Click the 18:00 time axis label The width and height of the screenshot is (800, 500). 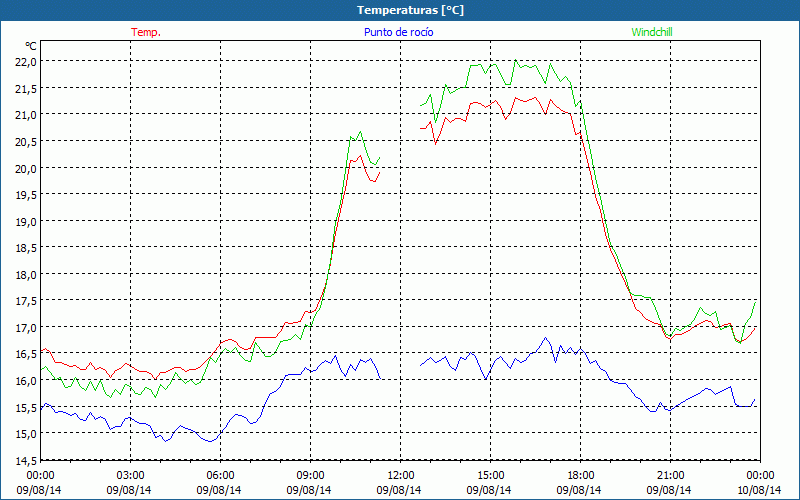[581, 475]
